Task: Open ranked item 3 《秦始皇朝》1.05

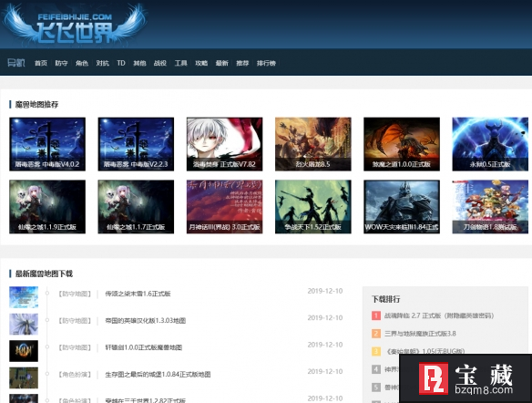Action: [x=425, y=351]
